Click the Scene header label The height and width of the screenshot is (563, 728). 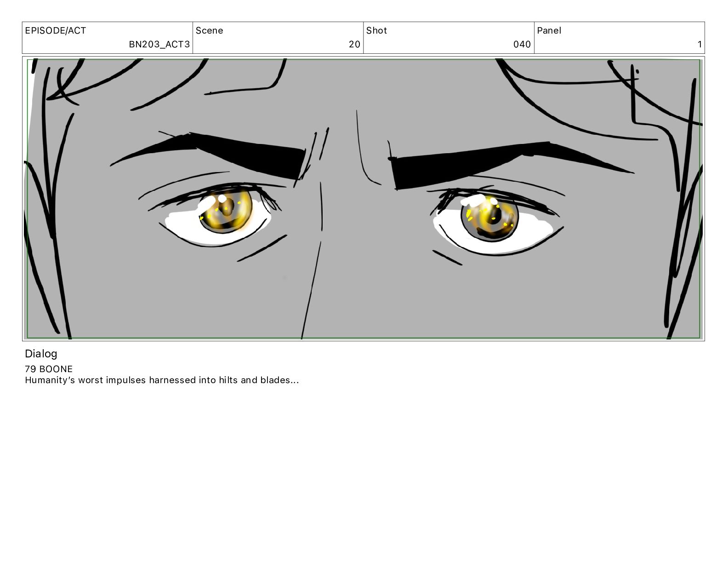coord(209,30)
